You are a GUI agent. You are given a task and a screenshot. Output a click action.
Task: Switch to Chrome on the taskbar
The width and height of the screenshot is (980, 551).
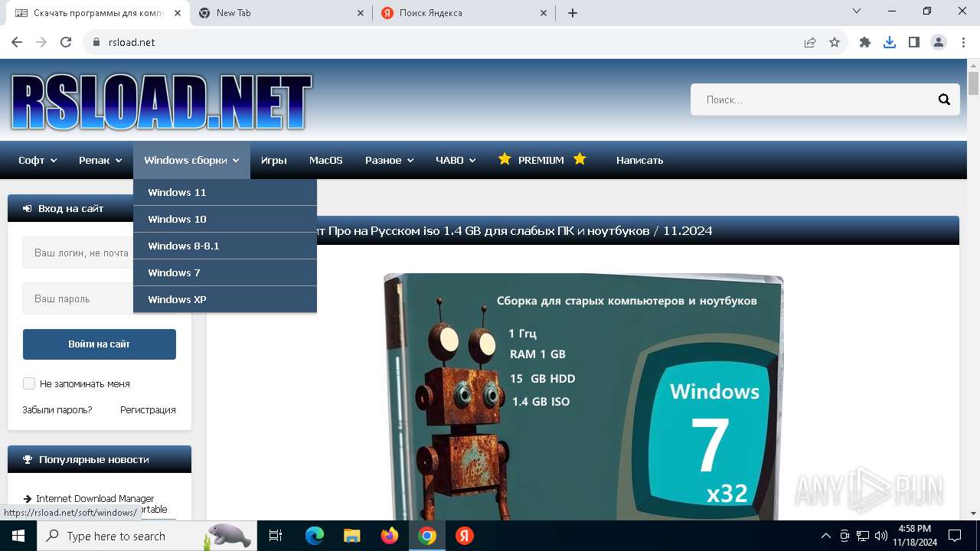point(427,536)
